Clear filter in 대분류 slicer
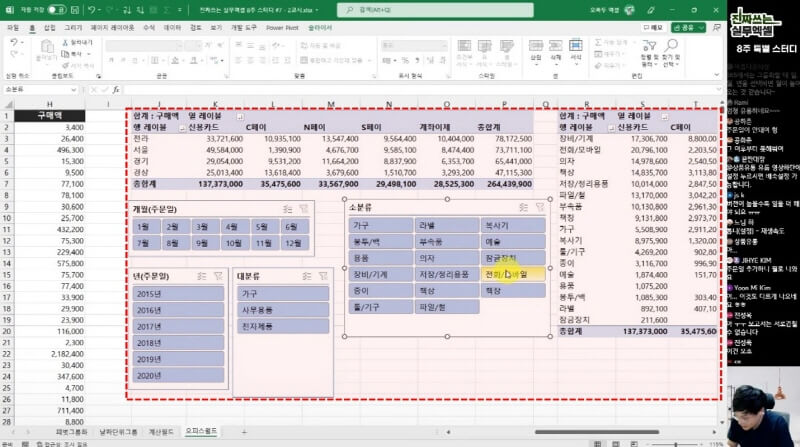This screenshot has height=447, width=800. [x=323, y=276]
